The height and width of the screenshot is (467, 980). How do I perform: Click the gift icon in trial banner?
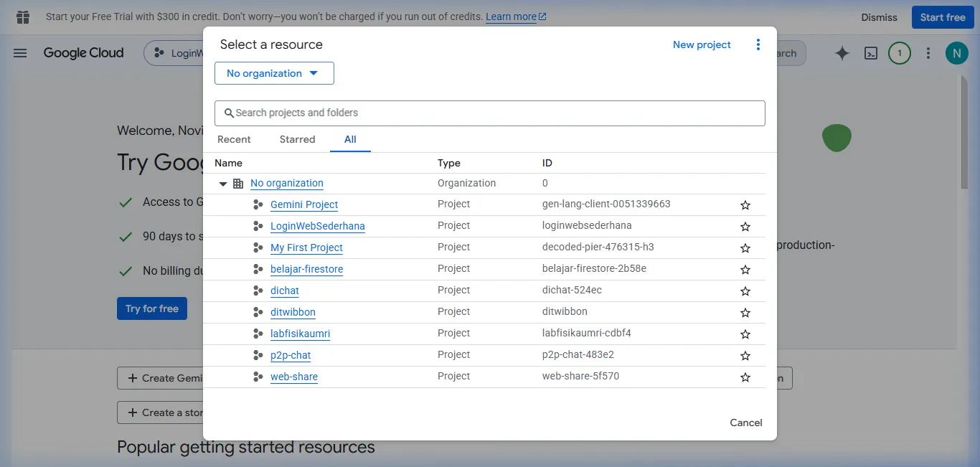tap(23, 17)
